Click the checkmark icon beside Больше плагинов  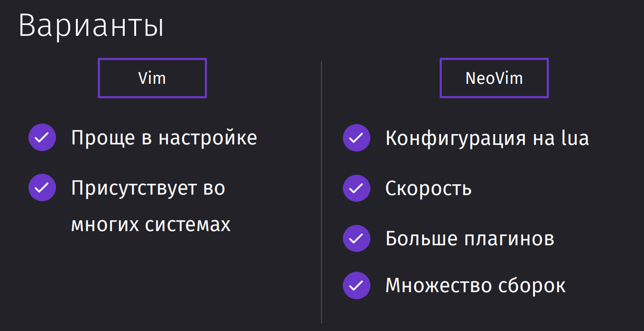356,238
